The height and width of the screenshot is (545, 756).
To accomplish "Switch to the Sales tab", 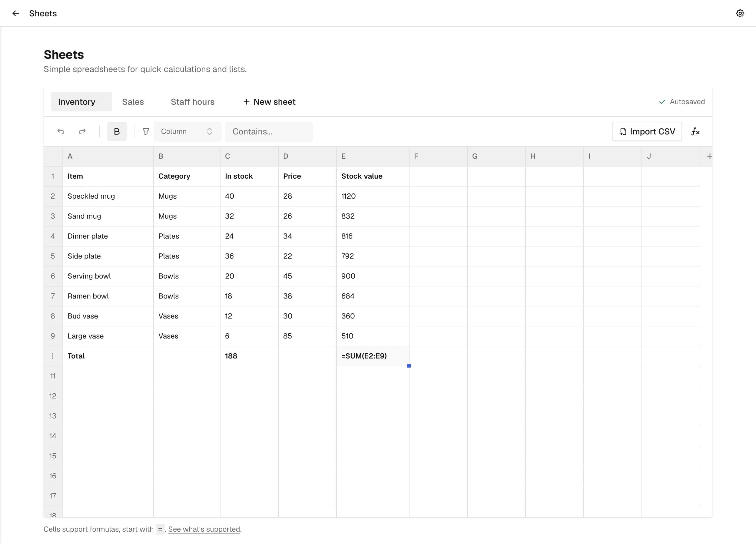I will pyautogui.click(x=133, y=102).
